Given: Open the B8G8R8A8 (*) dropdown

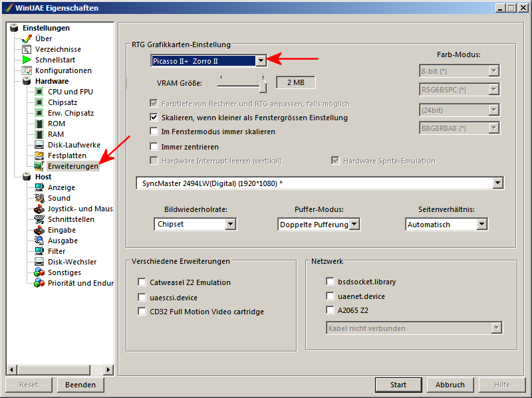Looking at the screenshot, I should [x=493, y=128].
